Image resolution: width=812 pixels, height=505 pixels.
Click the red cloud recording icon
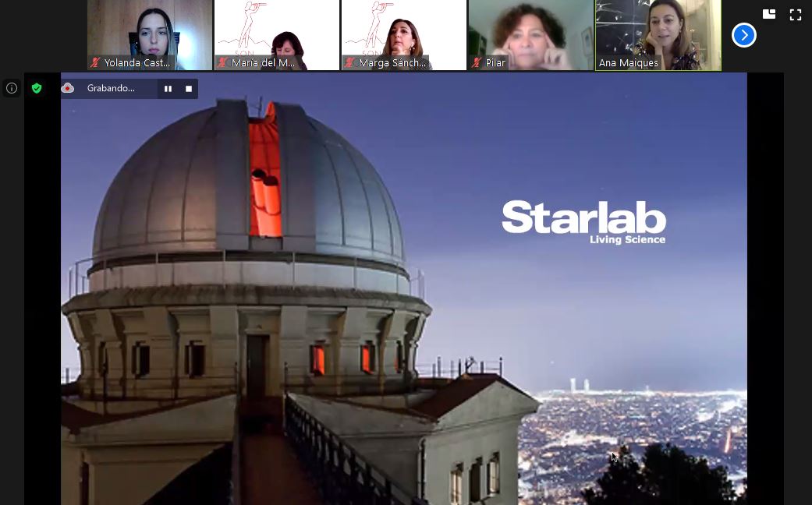68,89
